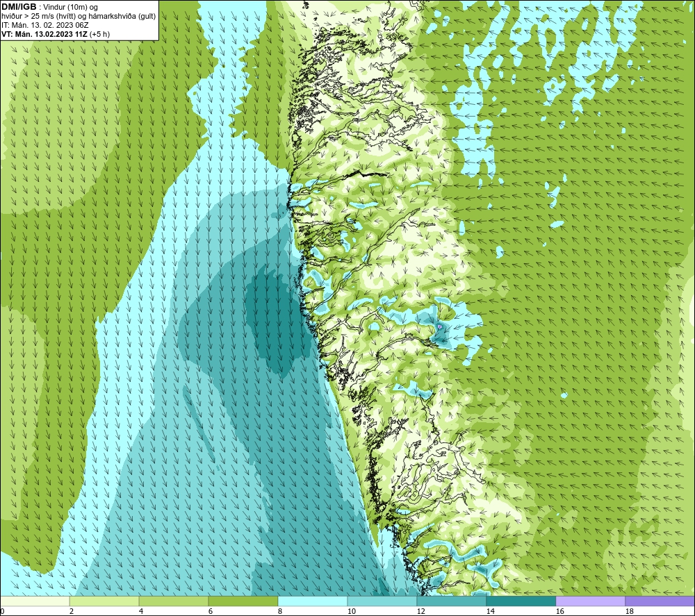This screenshot has height=616, width=695.
Task: Select the 'IT: Mán. 13. 02. 2023 06Z' line
Action: coord(45,25)
